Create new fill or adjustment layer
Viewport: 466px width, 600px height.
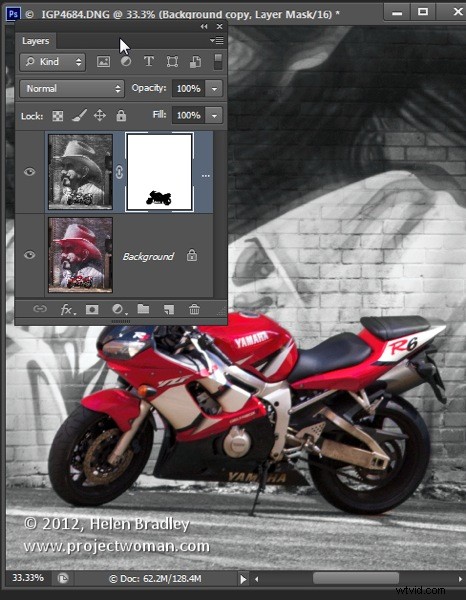119,309
